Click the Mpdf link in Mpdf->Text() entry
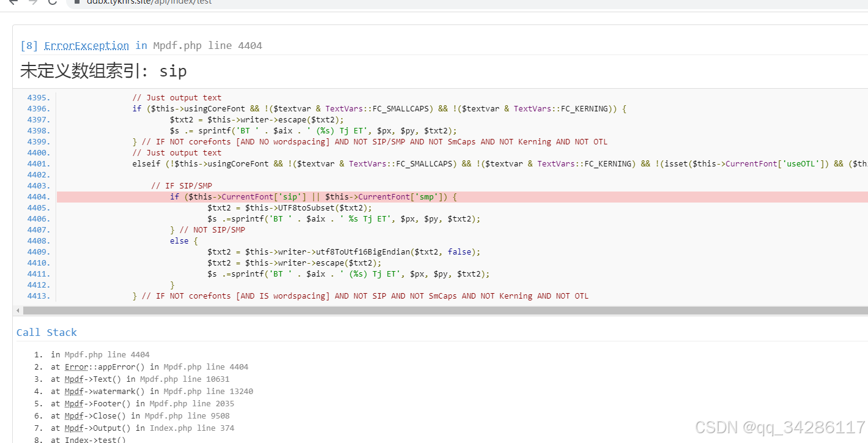Screen dimensions: 868x443 click(x=74, y=379)
